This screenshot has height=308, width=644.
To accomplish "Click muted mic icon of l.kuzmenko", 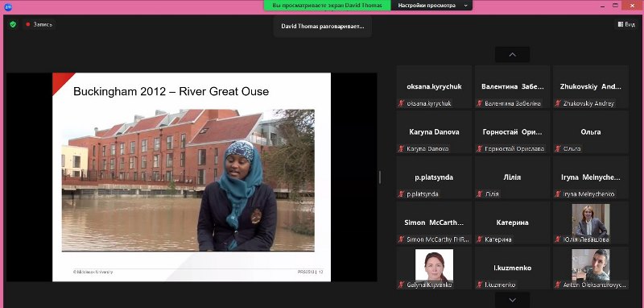I will point(479,284).
